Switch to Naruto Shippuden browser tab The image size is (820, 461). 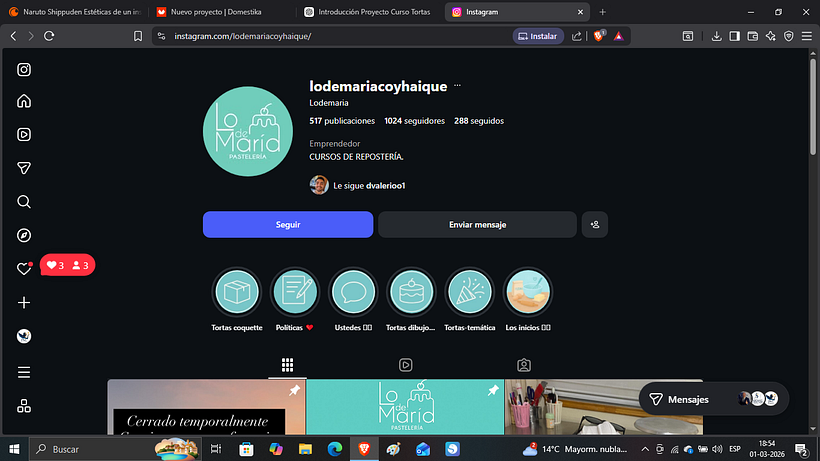(x=76, y=11)
